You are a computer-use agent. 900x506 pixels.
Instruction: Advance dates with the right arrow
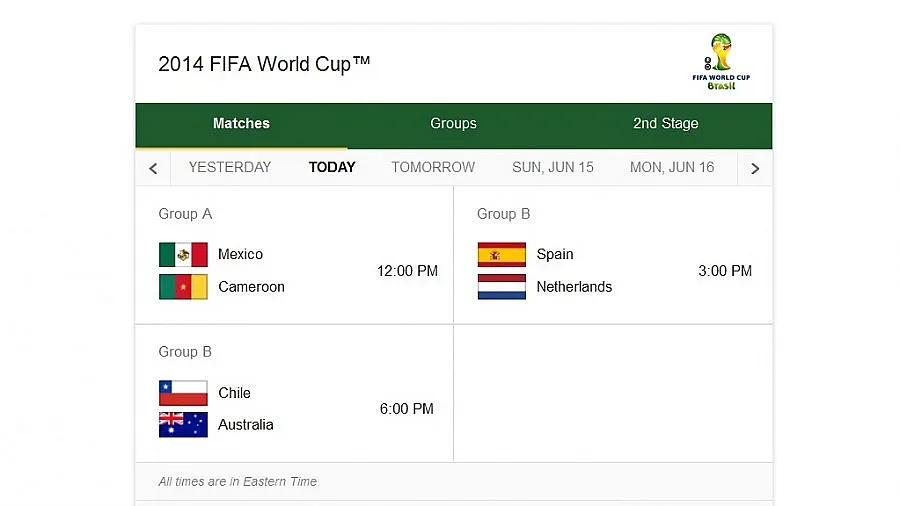pyautogui.click(x=755, y=168)
